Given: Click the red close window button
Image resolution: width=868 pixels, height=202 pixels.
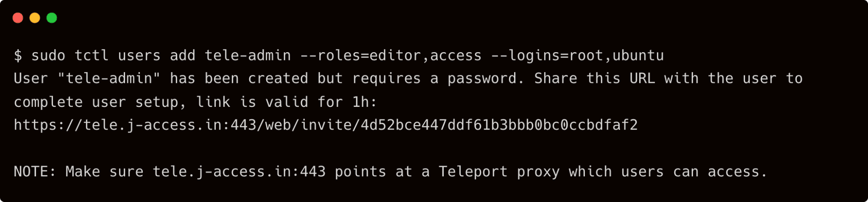Looking at the screenshot, I should 18,18.
